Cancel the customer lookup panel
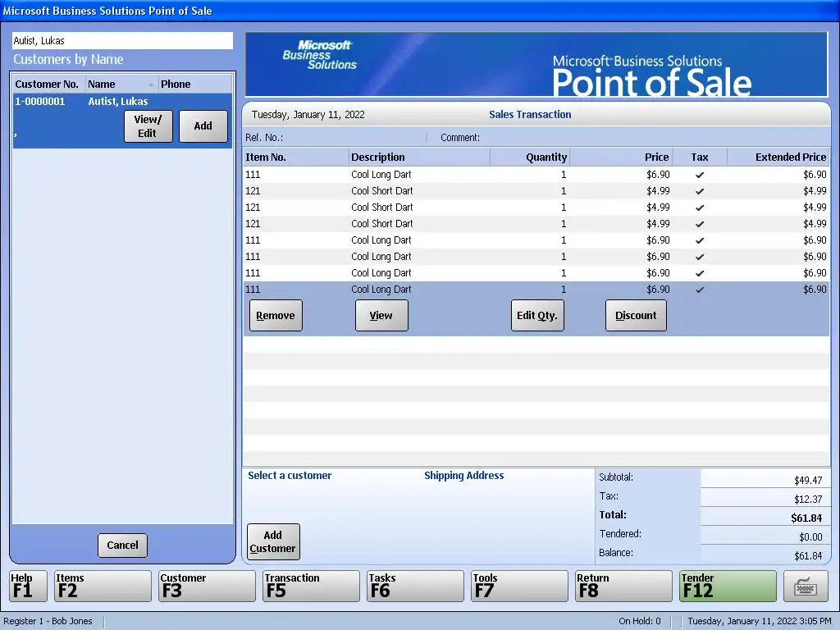Image resolution: width=840 pixels, height=630 pixels. tap(122, 546)
